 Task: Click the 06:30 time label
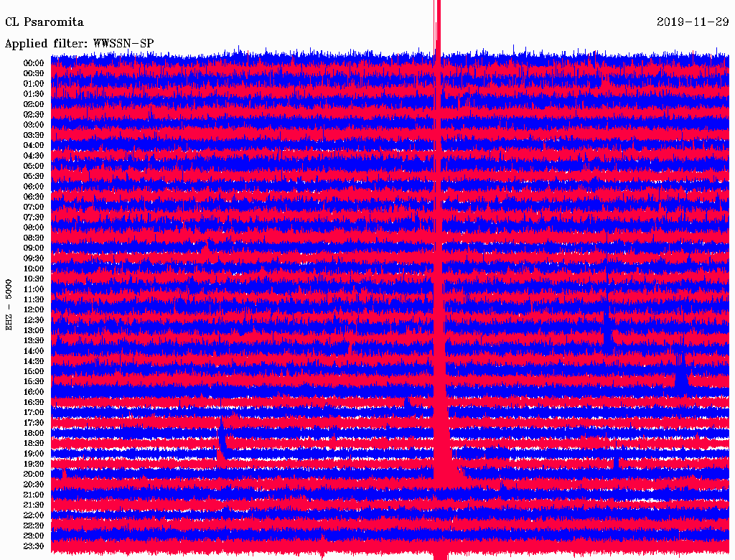(34, 197)
